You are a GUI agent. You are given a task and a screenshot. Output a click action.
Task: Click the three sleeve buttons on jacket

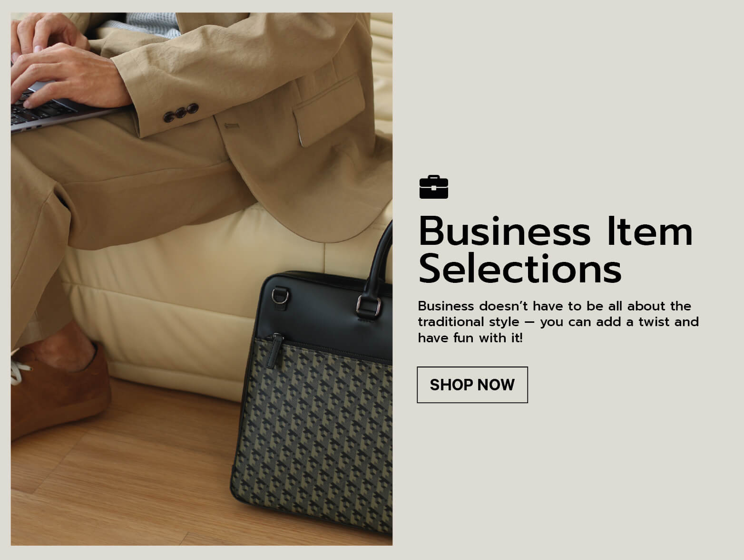point(181,112)
